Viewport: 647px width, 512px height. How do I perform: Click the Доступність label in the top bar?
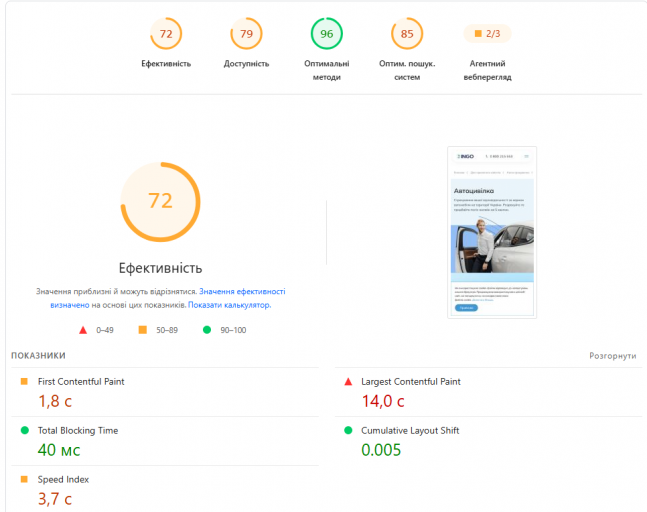click(246, 64)
